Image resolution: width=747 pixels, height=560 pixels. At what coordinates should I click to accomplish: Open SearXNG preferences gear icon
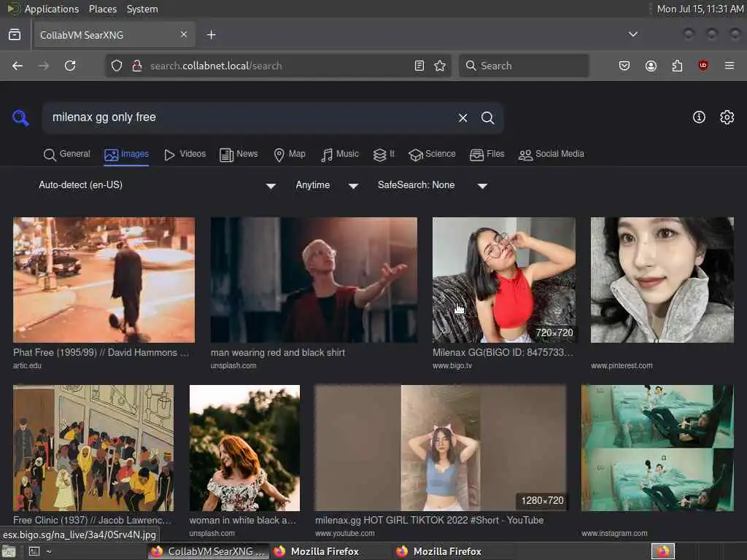(x=727, y=117)
